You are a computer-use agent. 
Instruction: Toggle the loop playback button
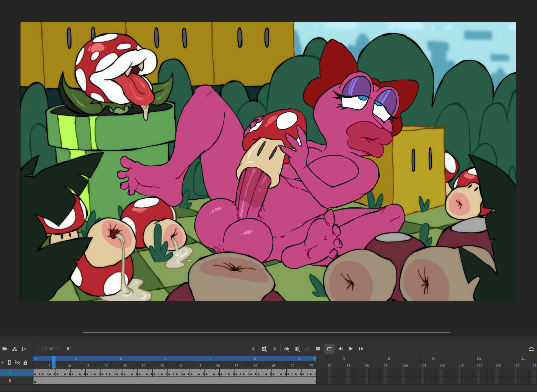[x=329, y=349]
